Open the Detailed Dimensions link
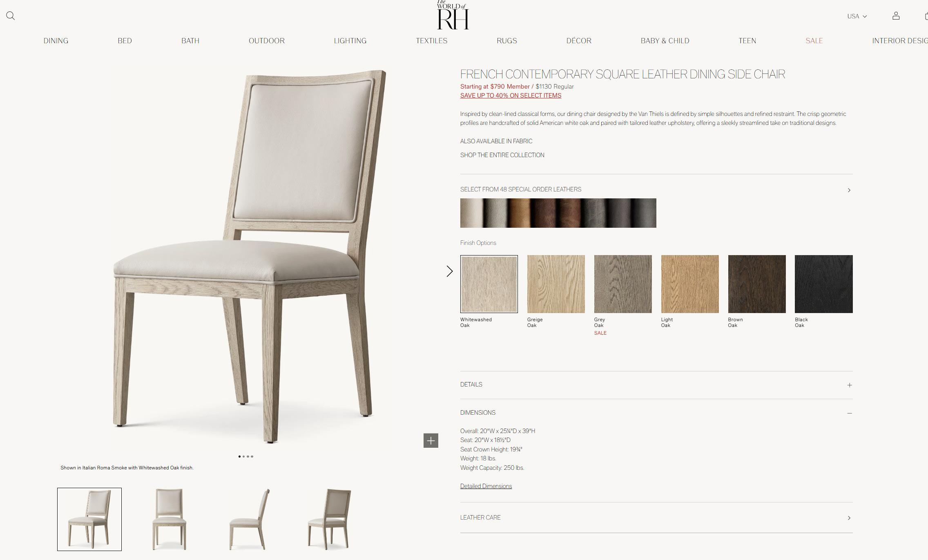The width and height of the screenshot is (928, 560). click(x=486, y=486)
